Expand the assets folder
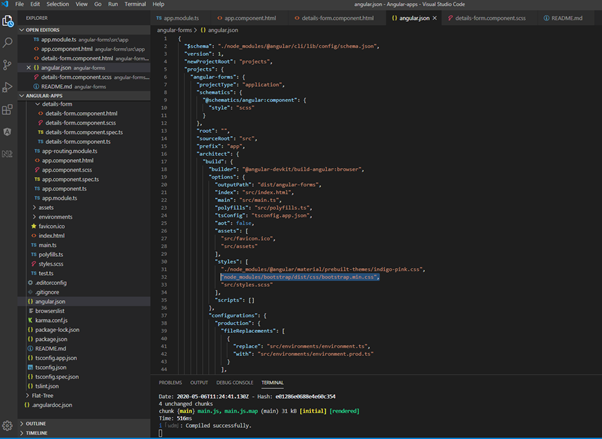This screenshot has height=439, width=602. pyautogui.click(x=35, y=207)
